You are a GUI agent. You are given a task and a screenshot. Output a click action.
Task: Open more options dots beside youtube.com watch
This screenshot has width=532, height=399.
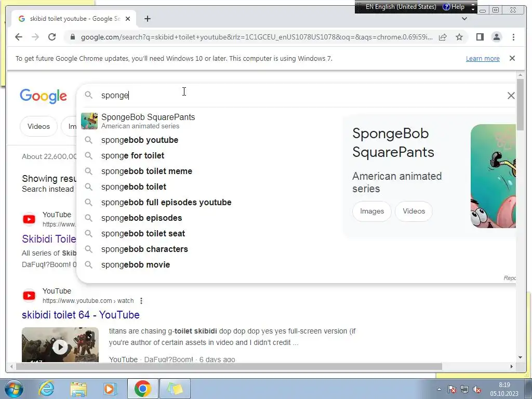click(x=141, y=301)
